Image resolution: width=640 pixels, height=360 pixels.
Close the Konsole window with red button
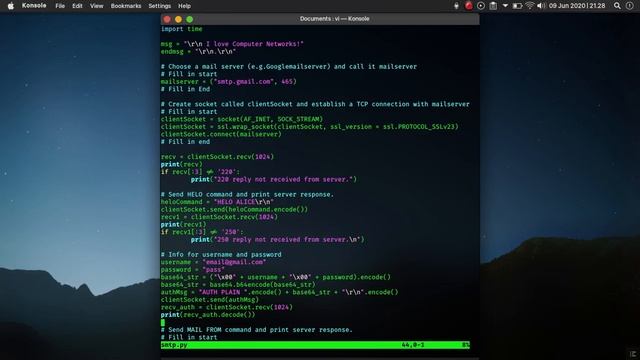[167, 19]
